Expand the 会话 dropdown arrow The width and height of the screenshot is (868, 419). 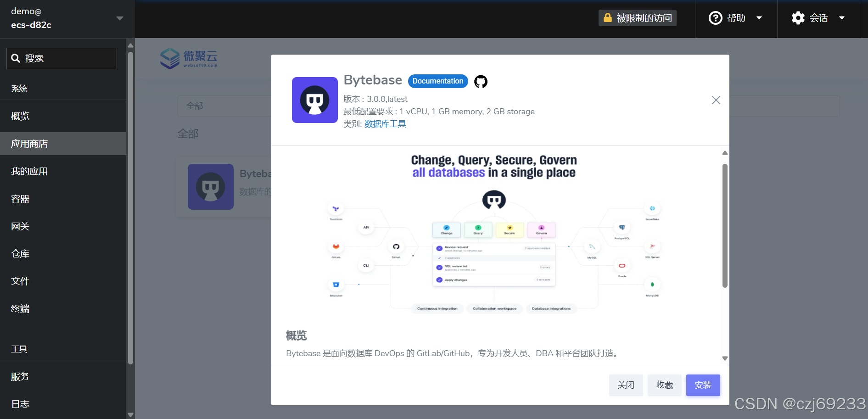(842, 18)
